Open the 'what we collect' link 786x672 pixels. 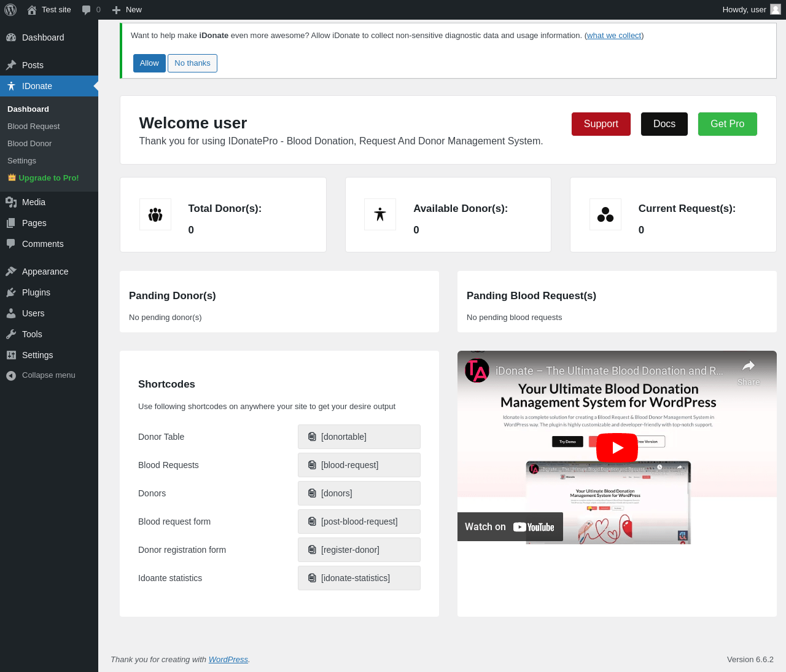pyautogui.click(x=614, y=36)
